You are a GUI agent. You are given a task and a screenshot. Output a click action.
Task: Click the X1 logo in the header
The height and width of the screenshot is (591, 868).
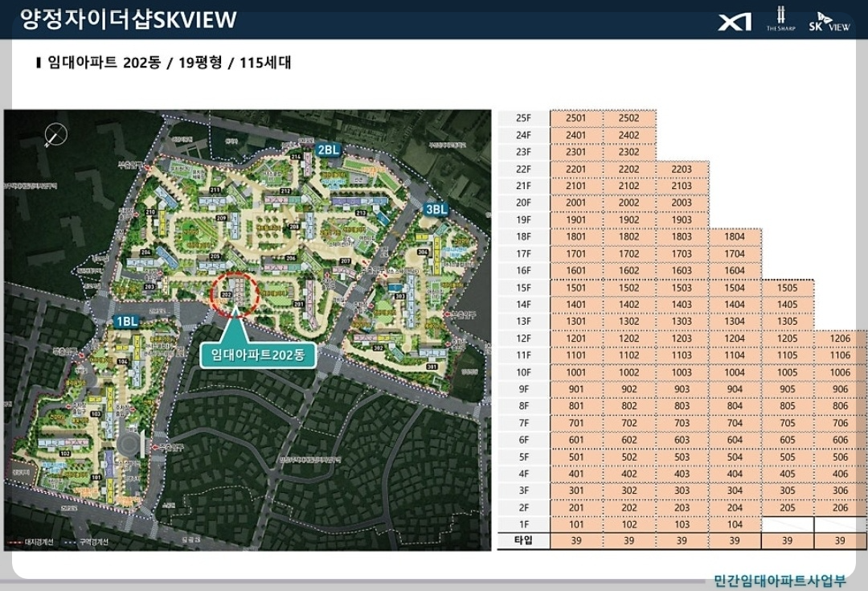coord(735,23)
